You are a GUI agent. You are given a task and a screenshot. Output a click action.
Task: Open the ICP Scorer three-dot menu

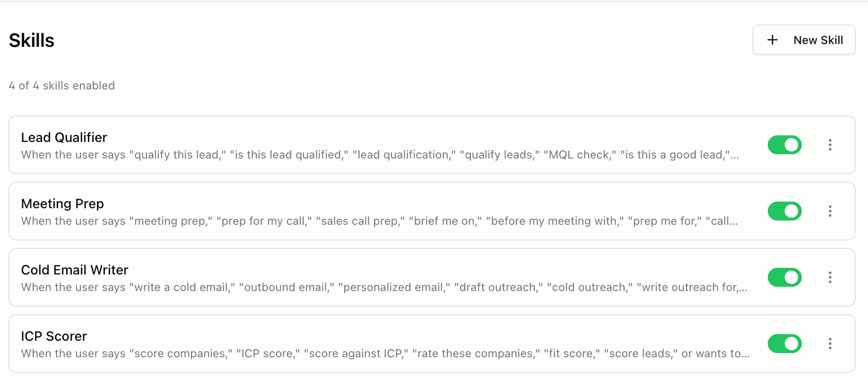830,344
